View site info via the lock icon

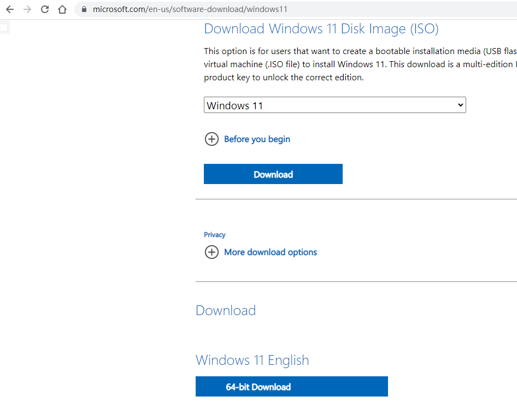pyautogui.click(x=84, y=9)
